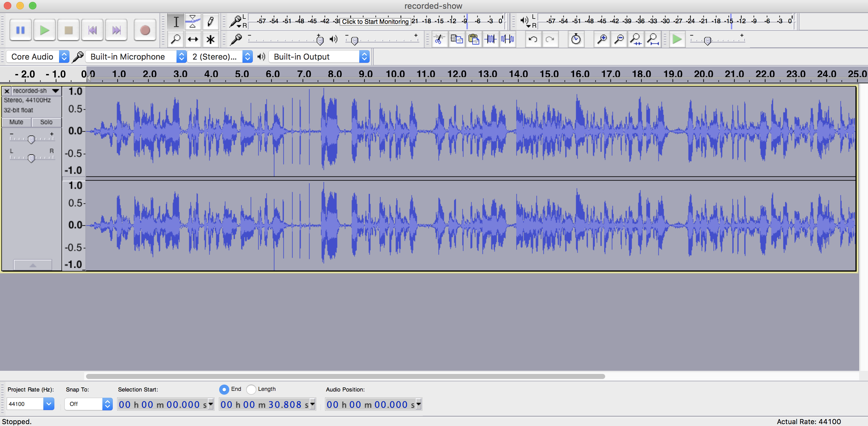Skip to Start of the track
Viewport: 868px width, 426px height.
pos(92,30)
